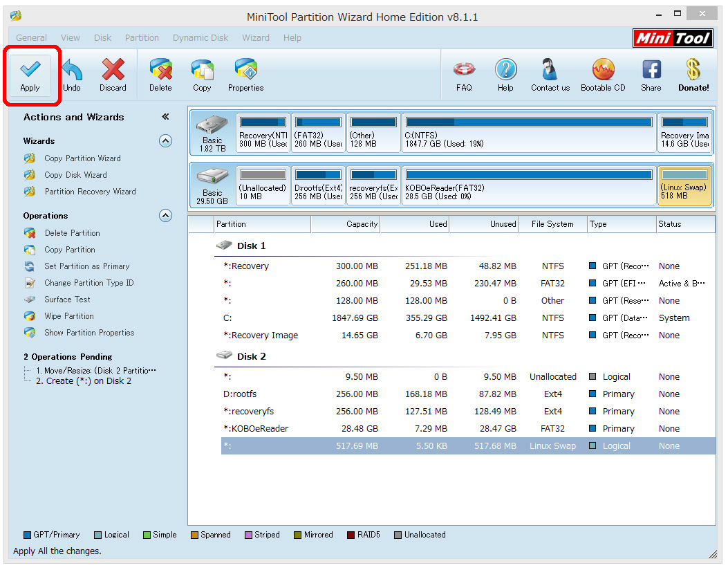
Task: Select the (Other) 128 MB block
Action: [x=373, y=133]
